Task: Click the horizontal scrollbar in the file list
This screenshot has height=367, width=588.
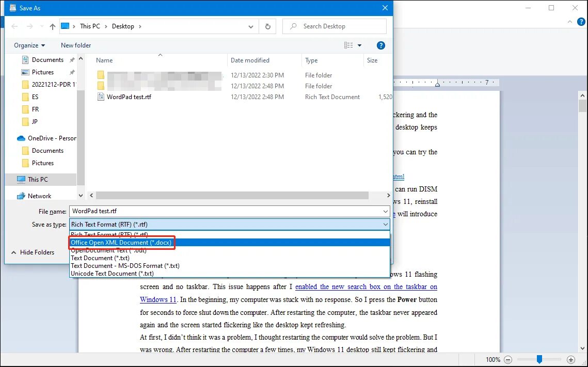Action: click(x=232, y=195)
